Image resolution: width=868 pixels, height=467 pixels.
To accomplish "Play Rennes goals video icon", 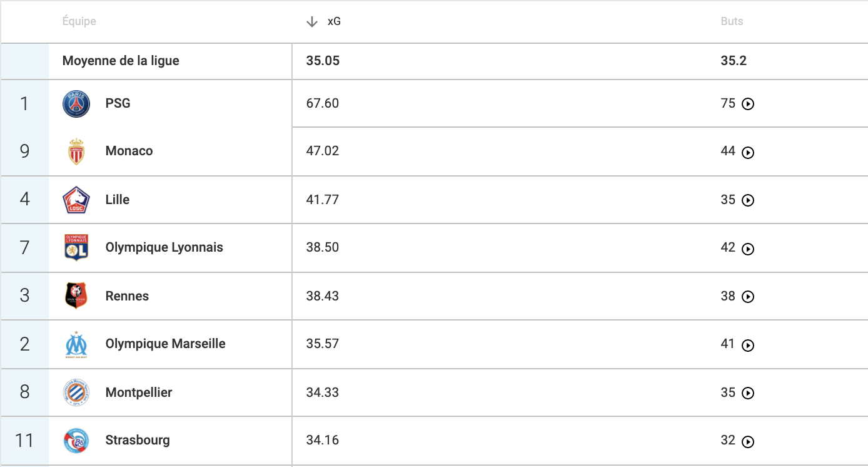I will [x=748, y=297].
